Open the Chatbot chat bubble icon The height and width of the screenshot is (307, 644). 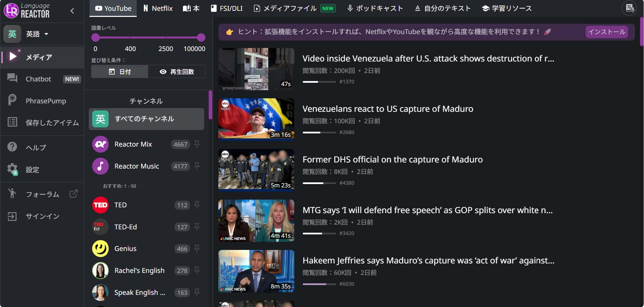click(12, 78)
